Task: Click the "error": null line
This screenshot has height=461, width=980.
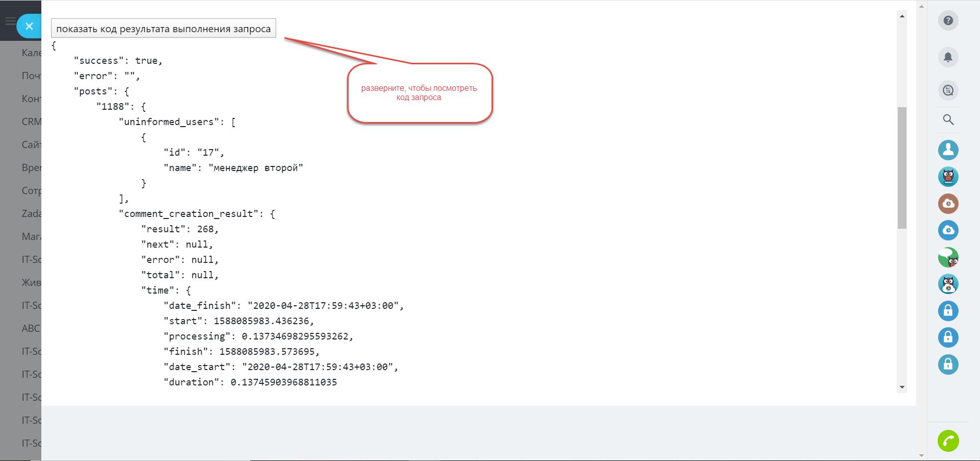Action: click(x=180, y=260)
